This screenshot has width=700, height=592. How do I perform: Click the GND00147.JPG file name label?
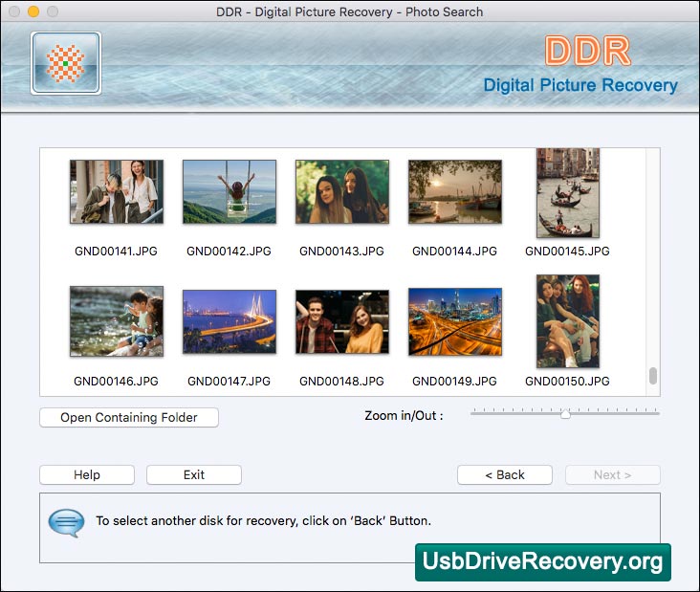pyautogui.click(x=229, y=381)
